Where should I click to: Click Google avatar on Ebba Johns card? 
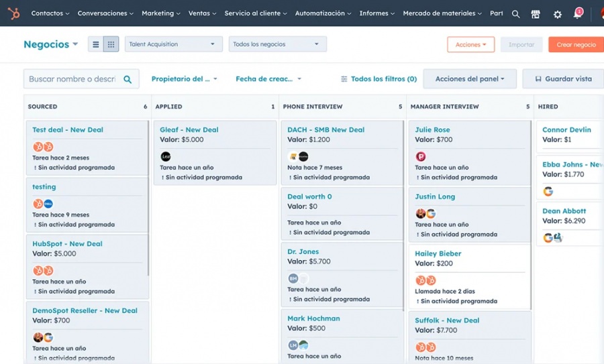point(548,191)
